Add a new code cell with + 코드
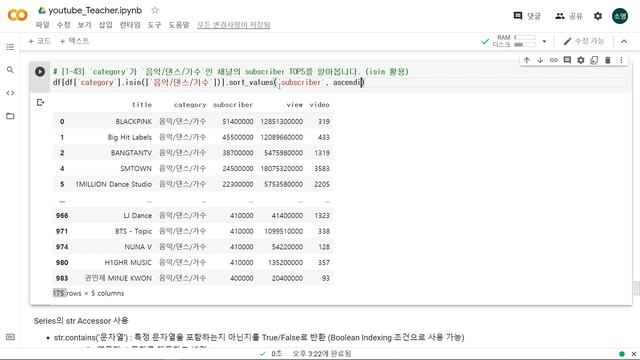The height and width of the screenshot is (360, 640). [40, 41]
